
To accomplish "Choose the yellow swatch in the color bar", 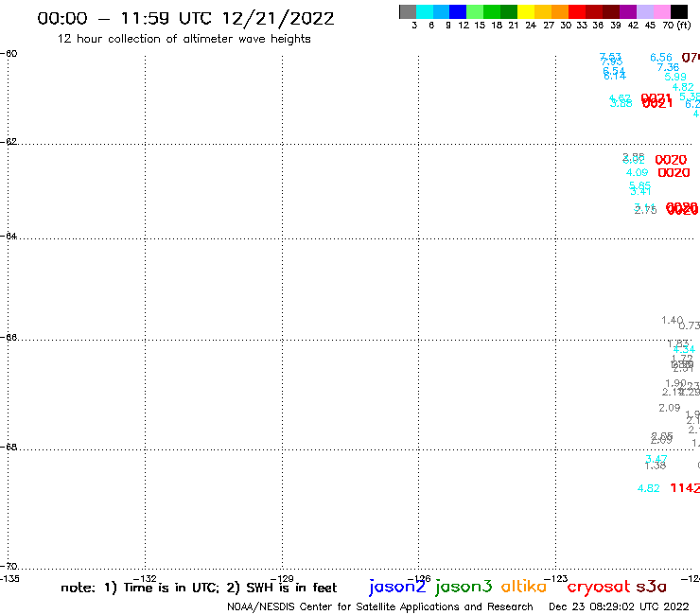I will (x=526, y=11).
